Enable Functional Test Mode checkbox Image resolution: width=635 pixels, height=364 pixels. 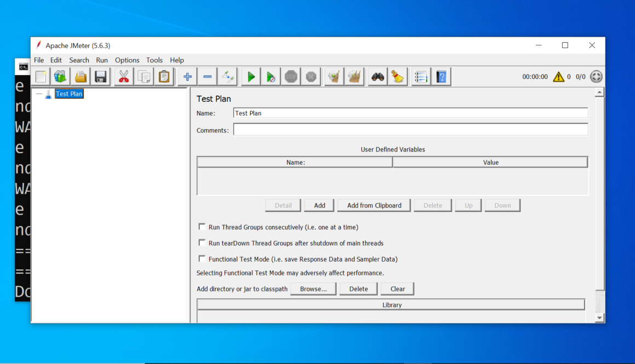[x=203, y=258]
